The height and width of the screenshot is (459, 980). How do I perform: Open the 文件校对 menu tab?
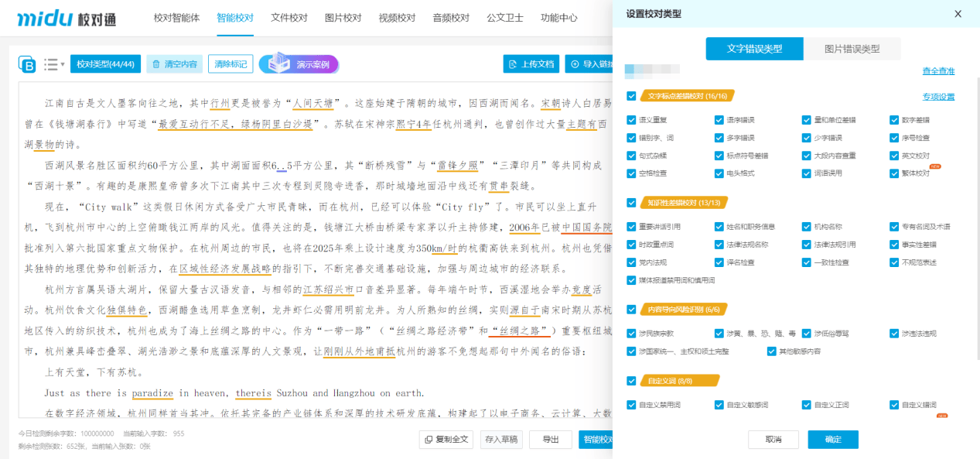coord(289,18)
